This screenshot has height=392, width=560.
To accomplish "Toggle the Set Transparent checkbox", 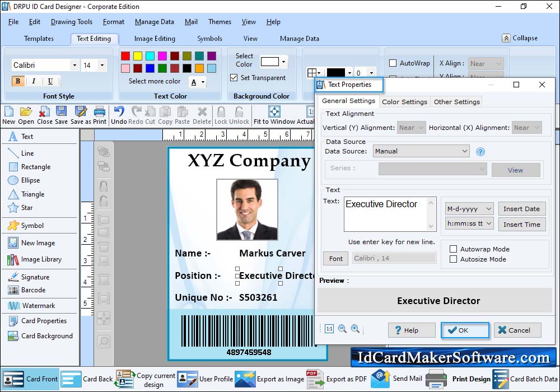I will click(x=234, y=77).
